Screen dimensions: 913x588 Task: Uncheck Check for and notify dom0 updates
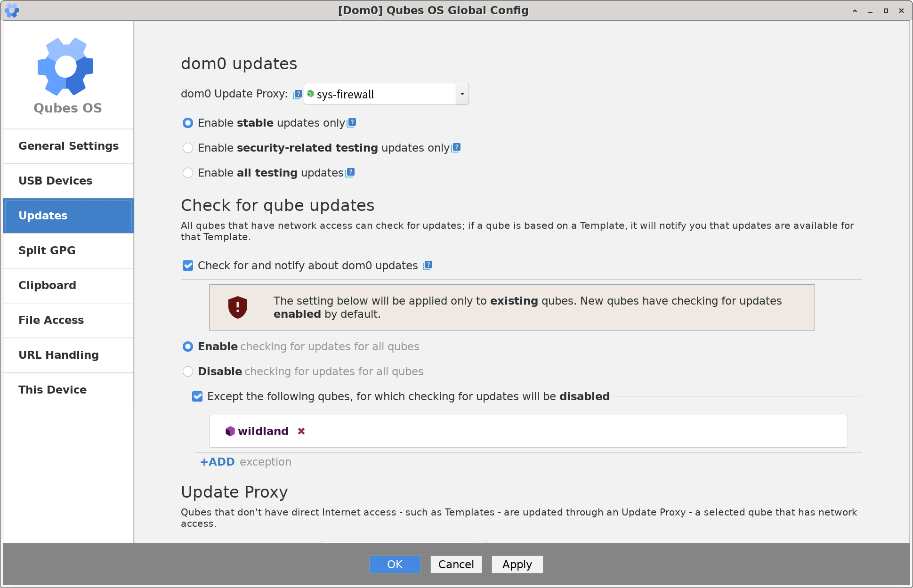(188, 266)
